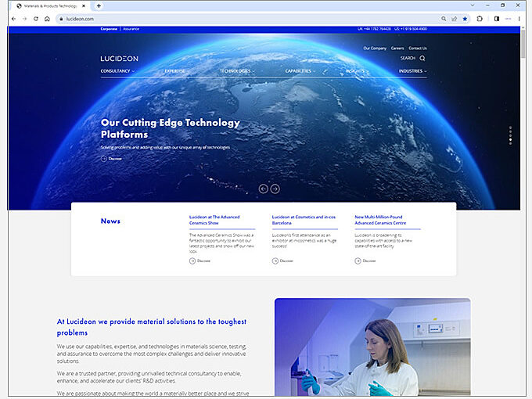Expand the Consultancy menu
Viewport: 532px width, 399px height.
[x=117, y=71]
